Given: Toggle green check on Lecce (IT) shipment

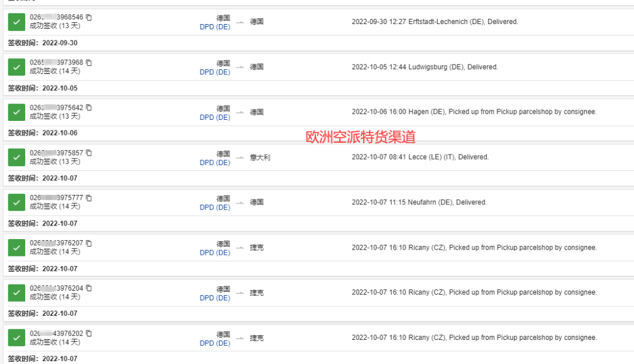Looking at the screenshot, I should [x=16, y=157].
